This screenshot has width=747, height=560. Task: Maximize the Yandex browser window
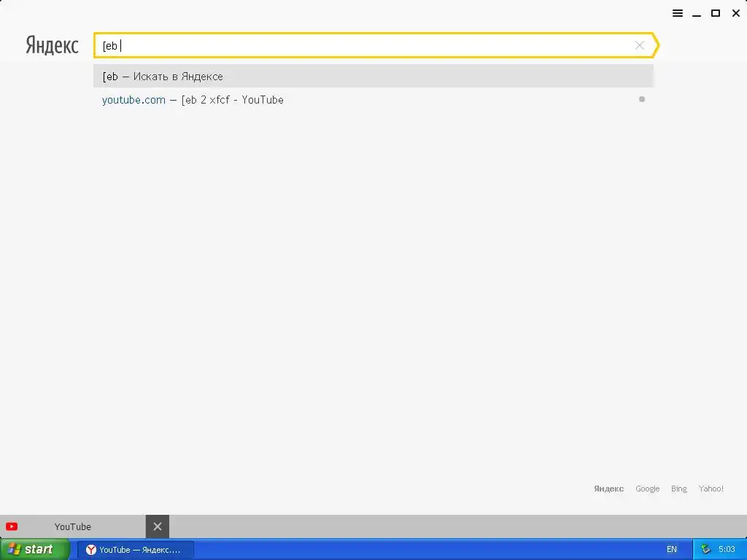tap(716, 13)
